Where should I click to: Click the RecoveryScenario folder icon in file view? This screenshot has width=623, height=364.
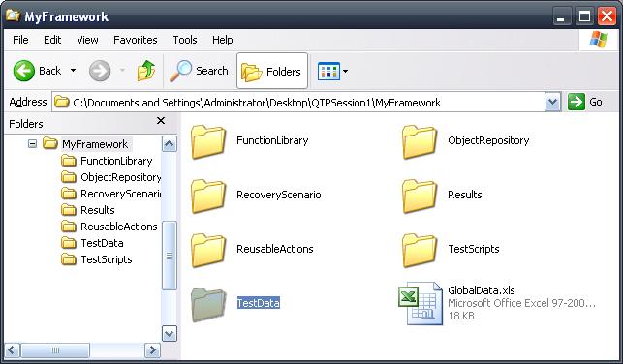[208, 197]
